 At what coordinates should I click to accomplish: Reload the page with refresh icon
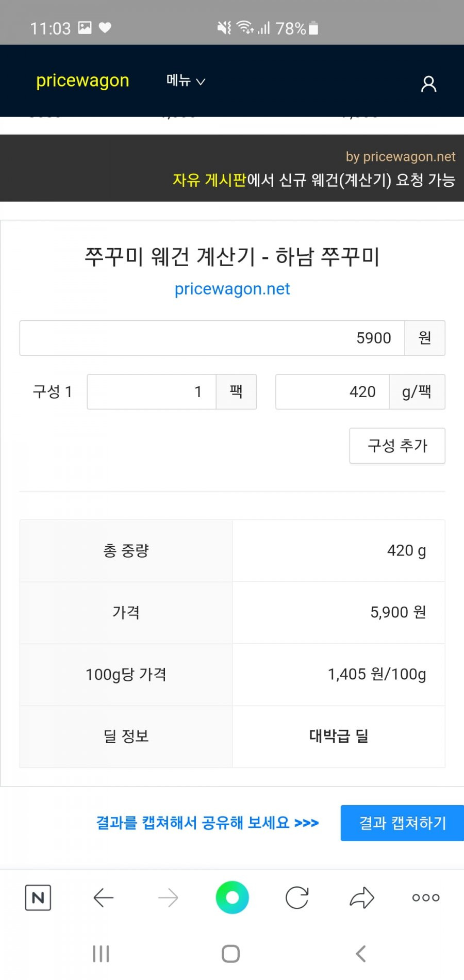297,897
